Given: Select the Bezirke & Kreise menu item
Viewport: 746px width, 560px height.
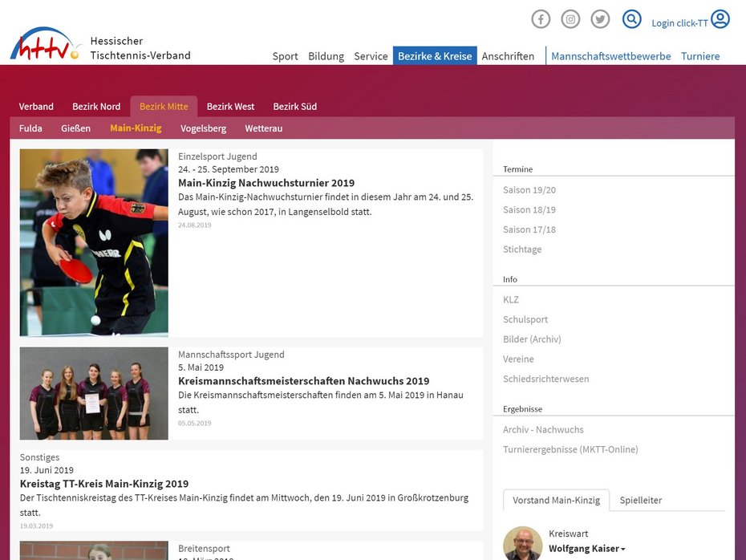Looking at the screenshot, I should tap(435, 55).
